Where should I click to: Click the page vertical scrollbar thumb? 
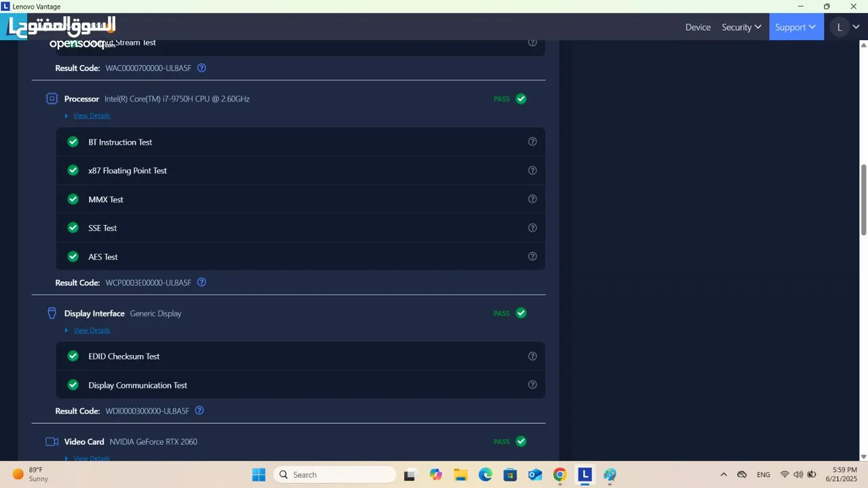863,200
